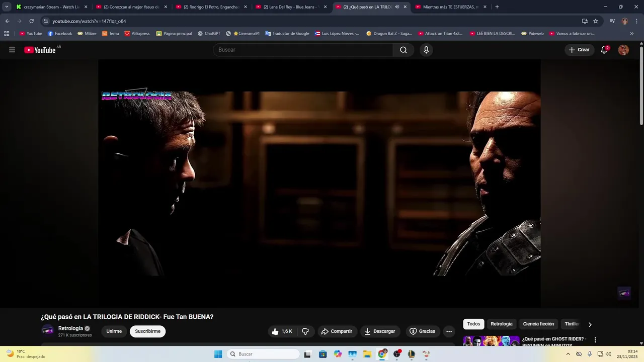This screenshot has width=644, height=362.
Task: Open the media control icon in the Chrome toolbar
Action: pyautogui.click(x=612, y=21)
